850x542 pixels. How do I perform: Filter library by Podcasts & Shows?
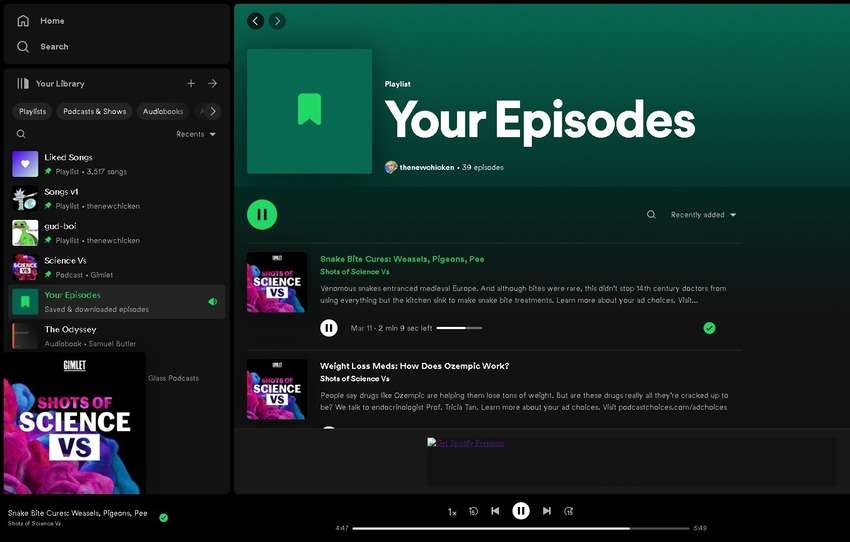(x=94, y=111)
